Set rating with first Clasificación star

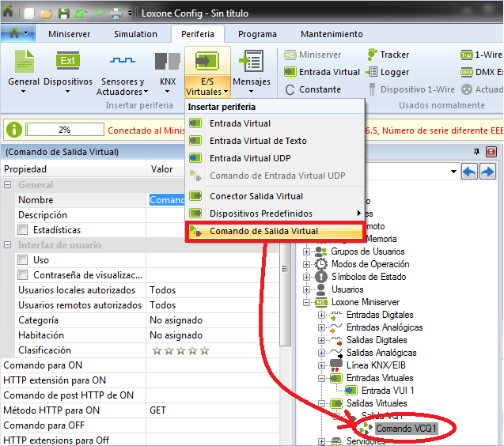[157, 350]
